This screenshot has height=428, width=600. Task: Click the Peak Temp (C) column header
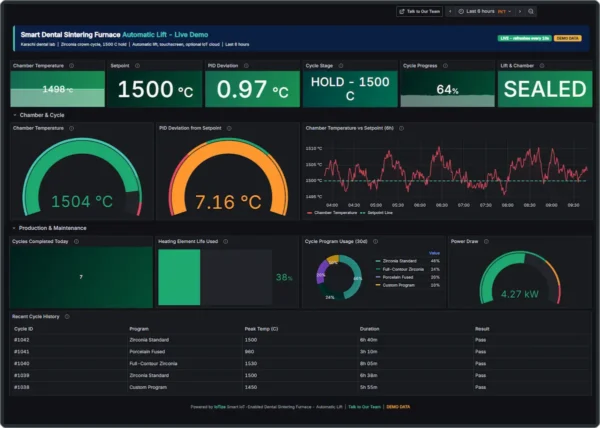(x=261, y=329)
